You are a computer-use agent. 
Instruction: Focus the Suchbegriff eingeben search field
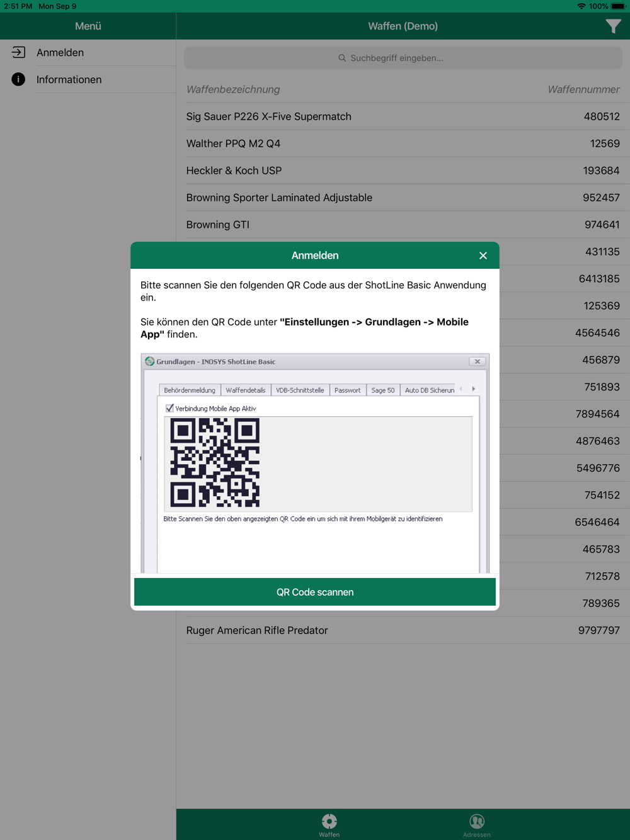(403, 58)
